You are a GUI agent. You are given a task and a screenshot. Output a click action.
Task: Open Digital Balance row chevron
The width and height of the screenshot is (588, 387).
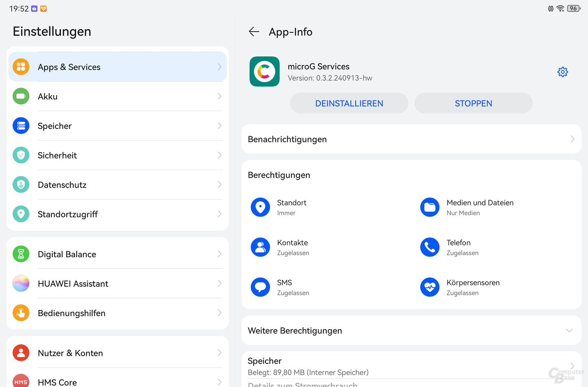(x=219, y=254)
